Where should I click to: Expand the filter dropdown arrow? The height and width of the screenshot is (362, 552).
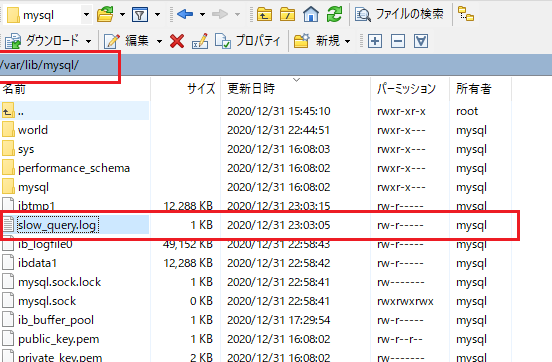(x=157, y=15)
